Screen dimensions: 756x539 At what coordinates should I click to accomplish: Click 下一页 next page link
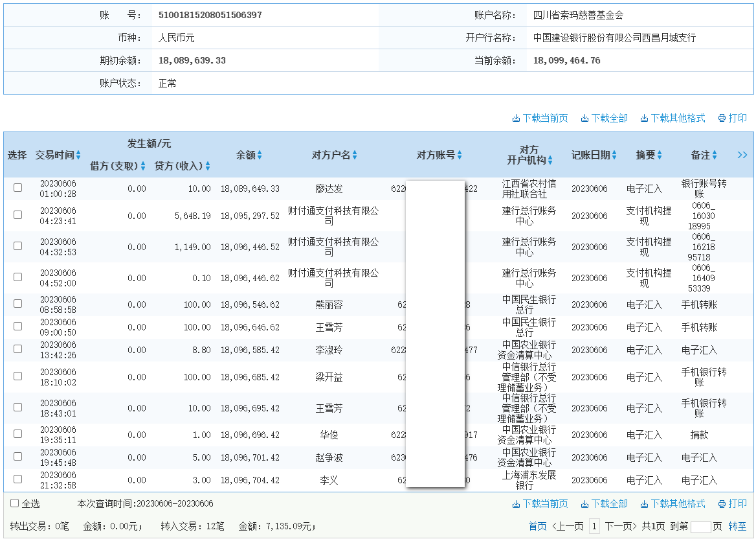pyautogui.click(x=621, y=527)
